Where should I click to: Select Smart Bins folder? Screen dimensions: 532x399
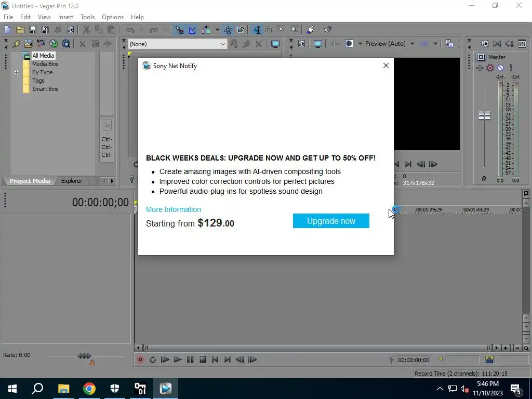tap(45, 89)
